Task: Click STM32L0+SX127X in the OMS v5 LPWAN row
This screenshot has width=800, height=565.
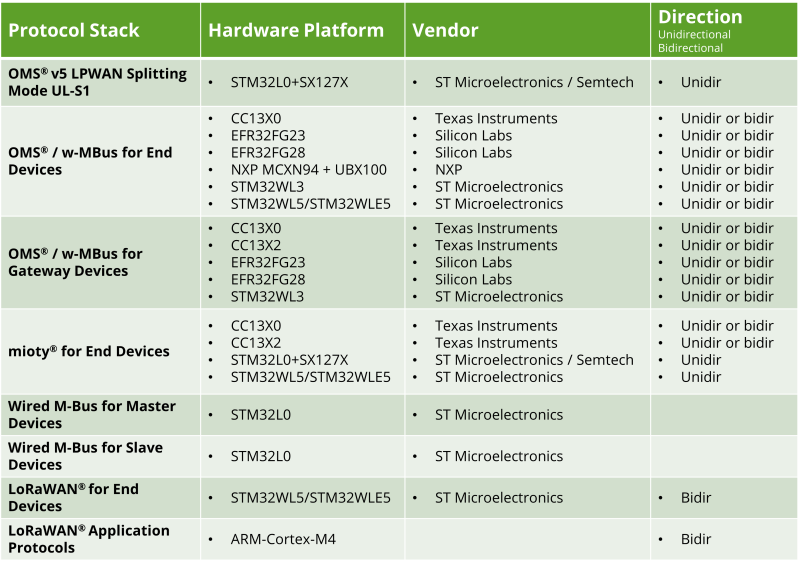Action: tap(289, 82)
